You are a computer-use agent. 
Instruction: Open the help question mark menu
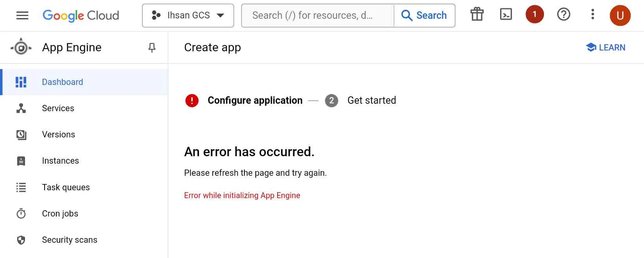point(563,14)
